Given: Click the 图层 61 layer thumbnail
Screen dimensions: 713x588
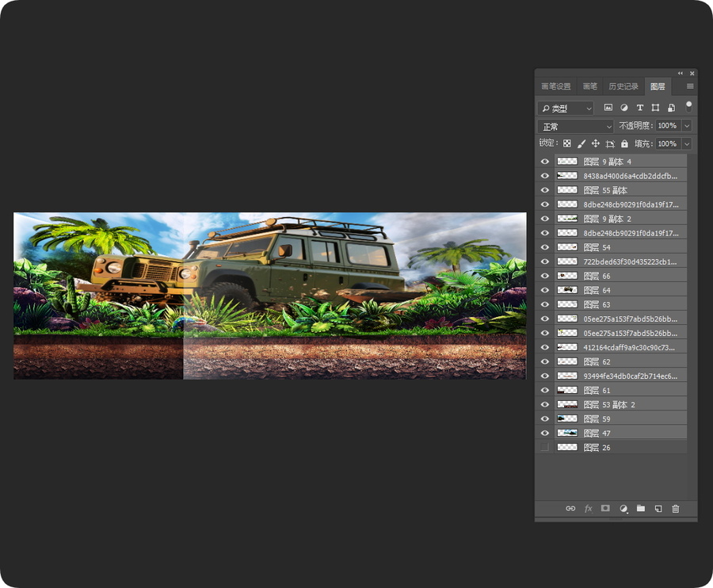Looking at the screenshot, I should click(567, 390).
